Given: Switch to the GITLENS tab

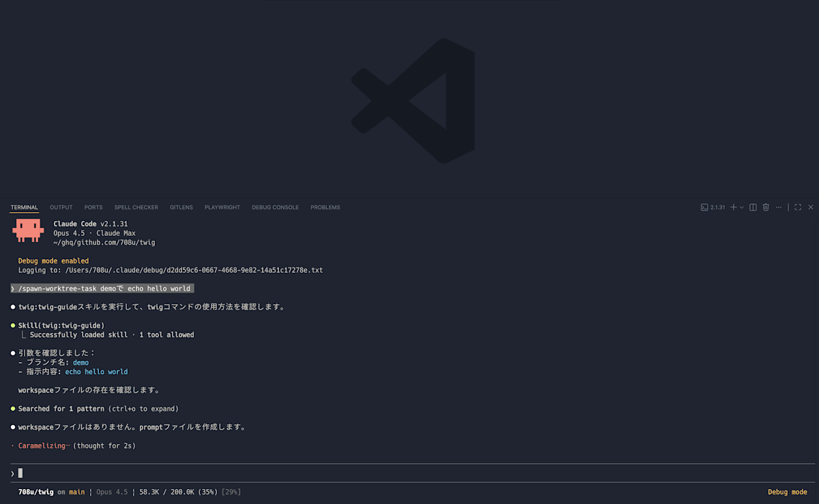Looking at the screenshot, I should (x=181, y=207).
